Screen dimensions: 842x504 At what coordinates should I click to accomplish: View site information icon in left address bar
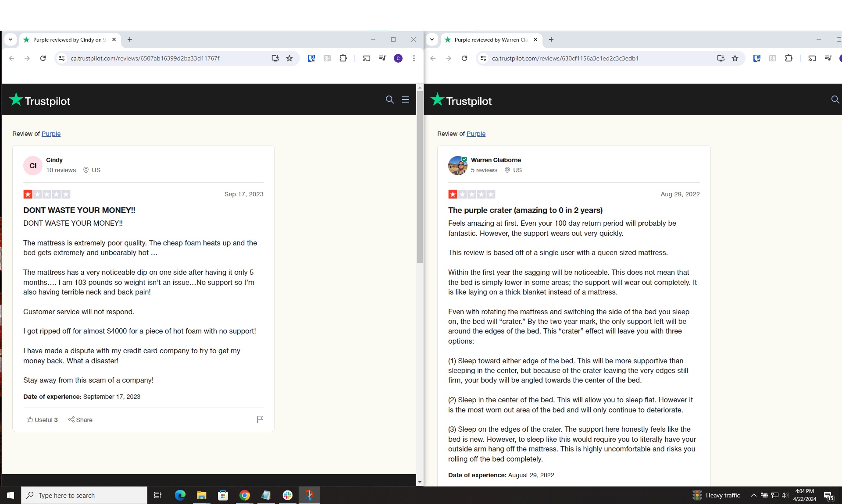coord(62,58)
